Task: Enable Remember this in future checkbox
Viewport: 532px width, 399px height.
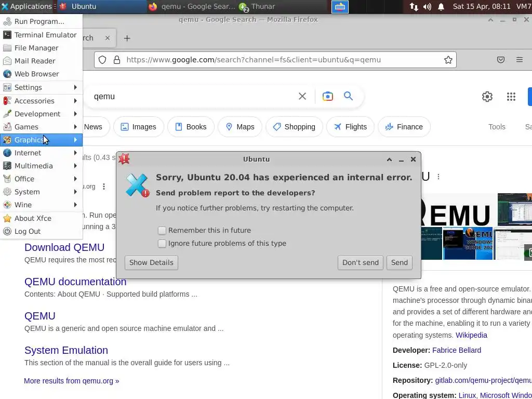Action: (162, 231)
